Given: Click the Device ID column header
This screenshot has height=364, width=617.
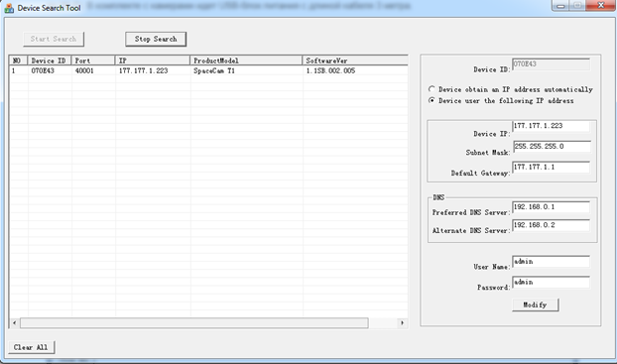Looking at the screenshot, I should [x=50, y=61].
